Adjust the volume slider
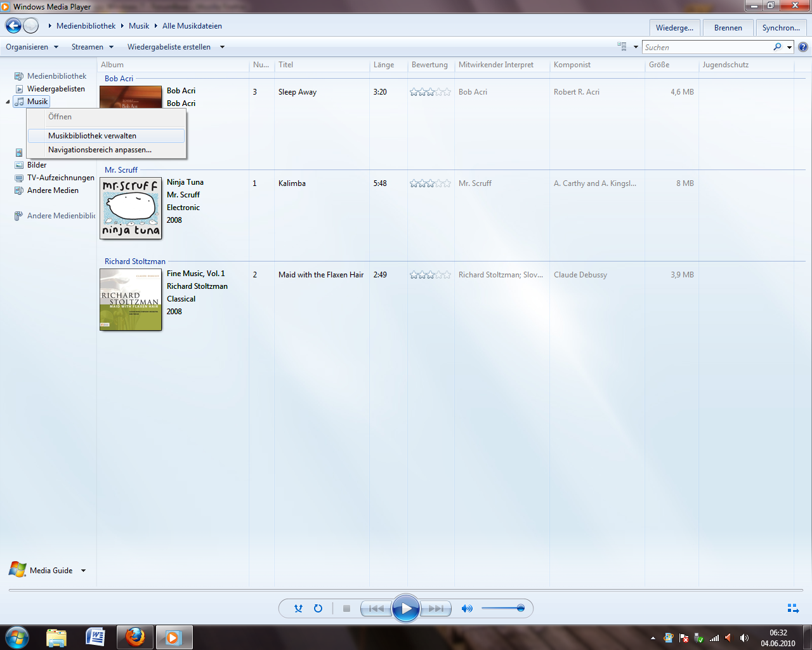 pos(502,608)
